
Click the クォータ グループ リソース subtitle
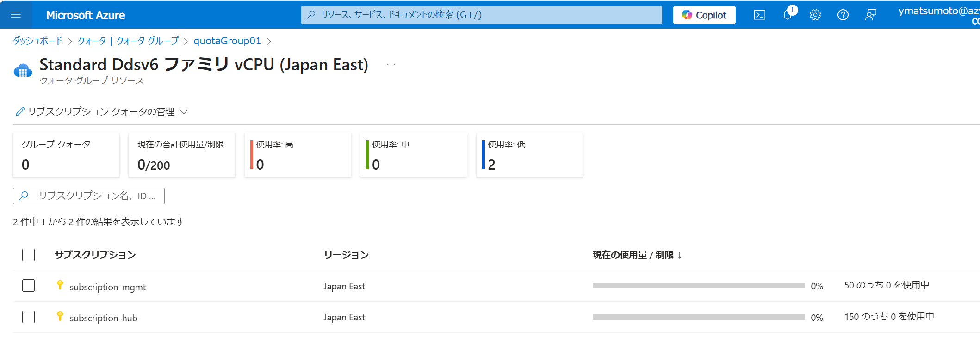coord(92,80)
